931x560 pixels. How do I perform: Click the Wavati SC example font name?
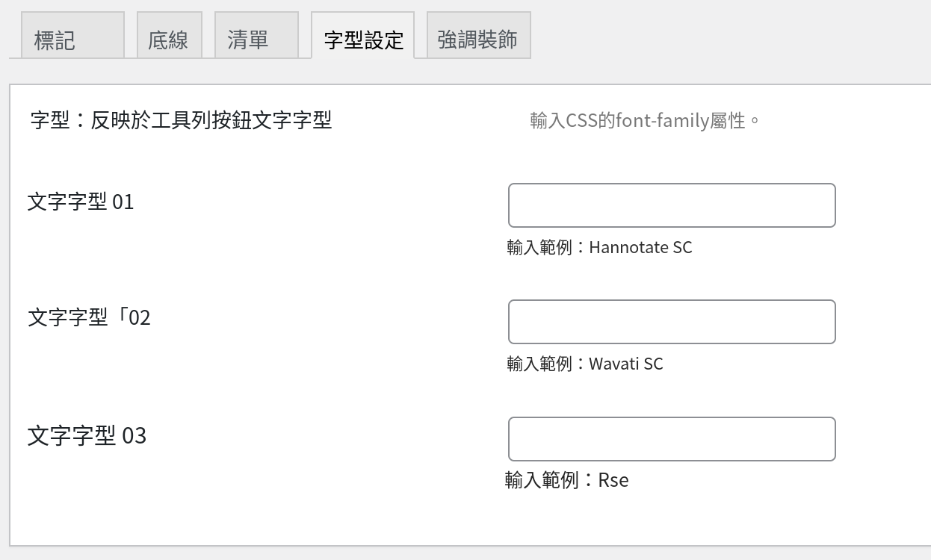point(625,364)
